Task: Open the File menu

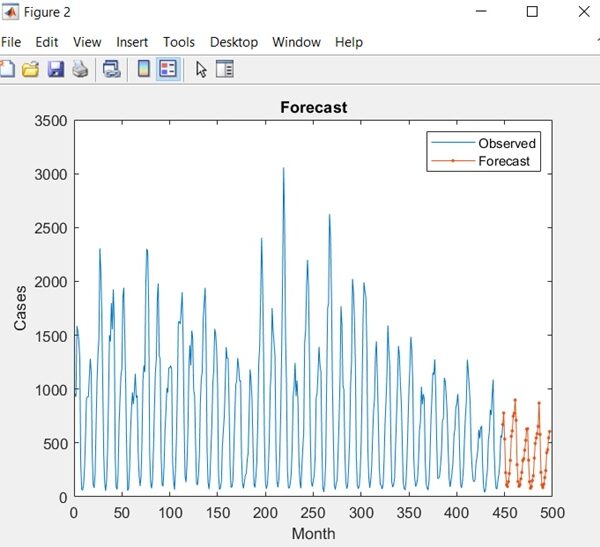Action: coord(11,42)
